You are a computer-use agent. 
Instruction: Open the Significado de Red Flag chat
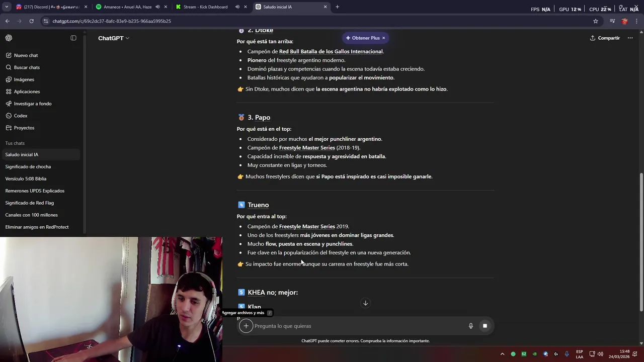[40, 203]
